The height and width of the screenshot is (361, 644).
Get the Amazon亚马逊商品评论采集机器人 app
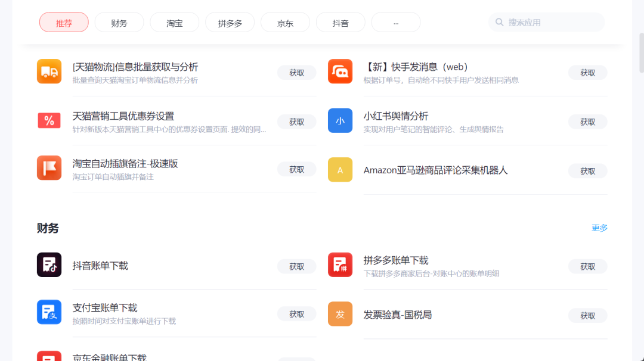(588, 171)
